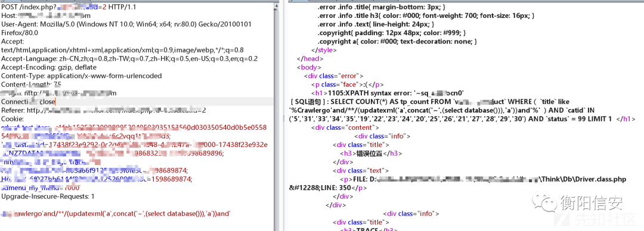Select the Cookie: header label
The image size is (644, 231).
pos(13,118)
